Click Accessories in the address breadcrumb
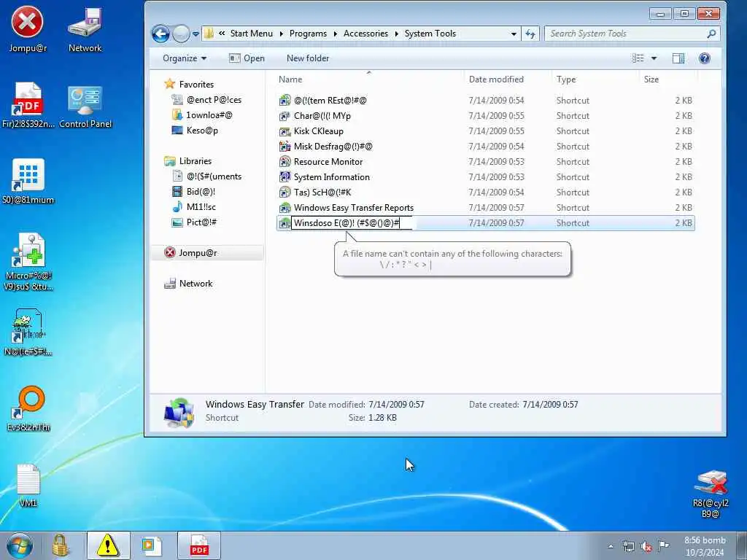747x560 pixels. (365, 34)
